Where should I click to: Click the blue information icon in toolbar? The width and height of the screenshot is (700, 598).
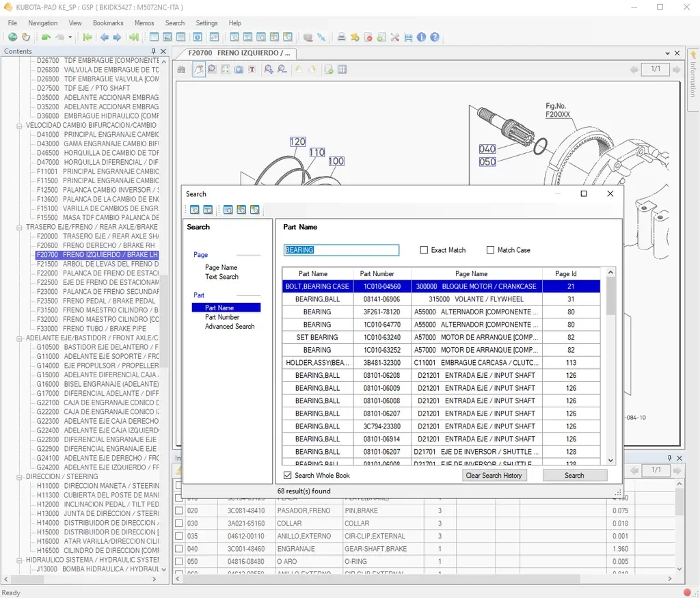pyautogui.click(x=421, y=38)
